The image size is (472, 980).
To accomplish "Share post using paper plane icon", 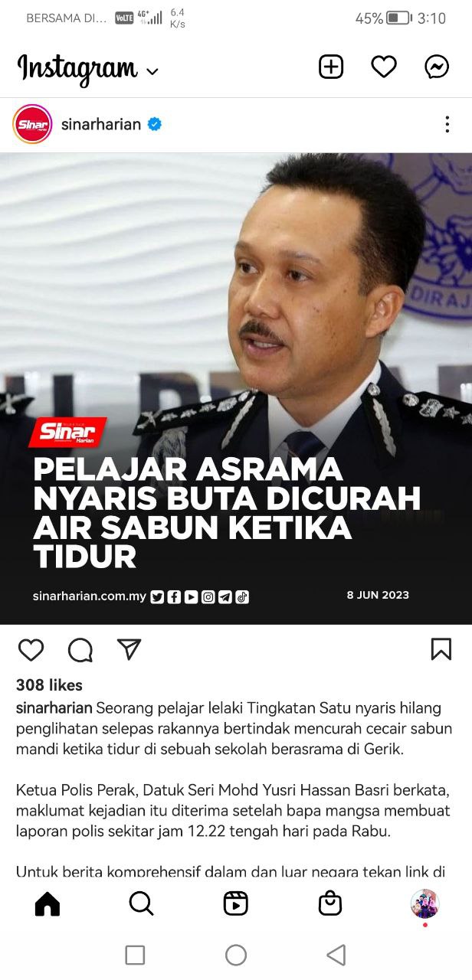I will (x=129, y=649).
